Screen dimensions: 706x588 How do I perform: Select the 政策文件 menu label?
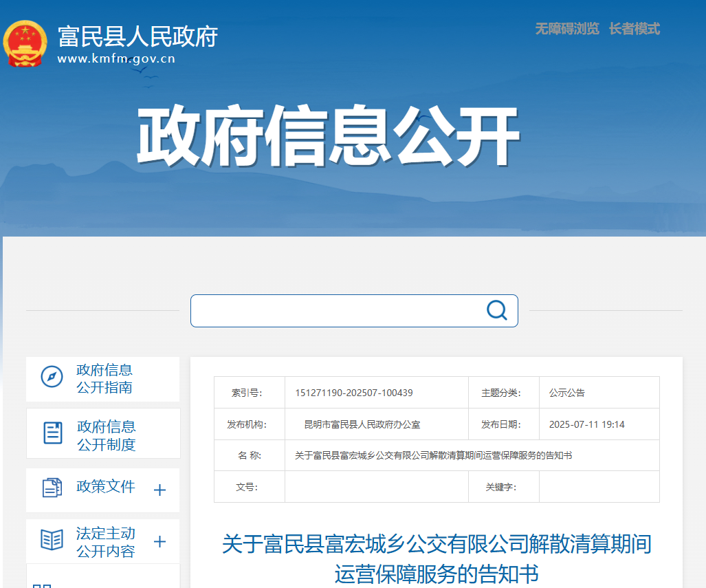(106, 487)
